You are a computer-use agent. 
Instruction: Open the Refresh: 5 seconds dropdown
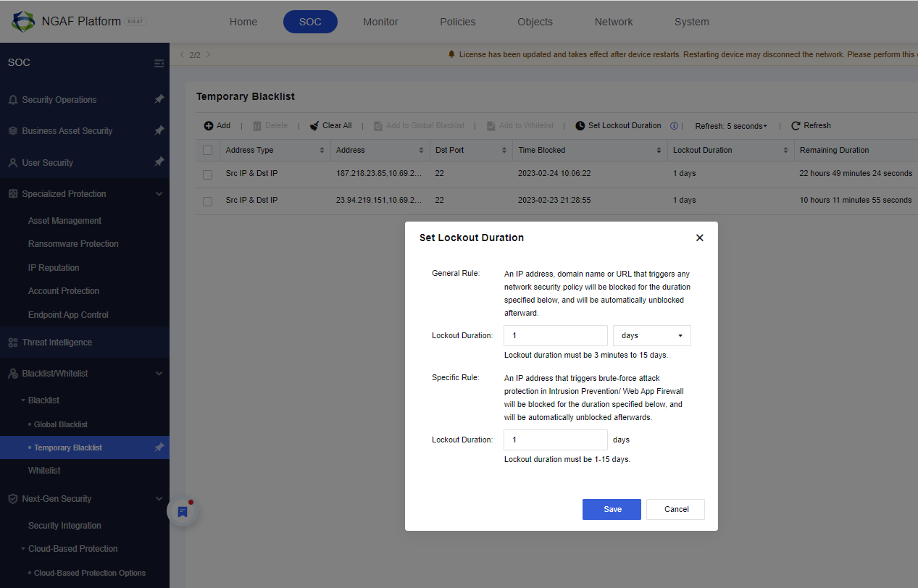(731, 126)
